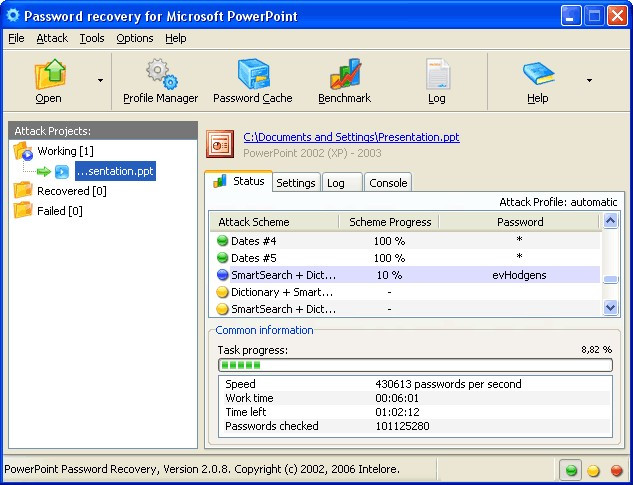This screenshot has width=633, height=485.
Task: Click the Attack Scheme column header
Action: click(274, 222)
